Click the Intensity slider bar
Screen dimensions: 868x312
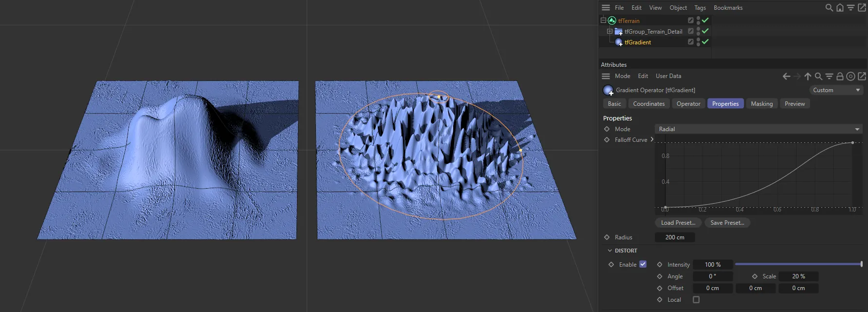pyautogui.click(x=798, y=264)
